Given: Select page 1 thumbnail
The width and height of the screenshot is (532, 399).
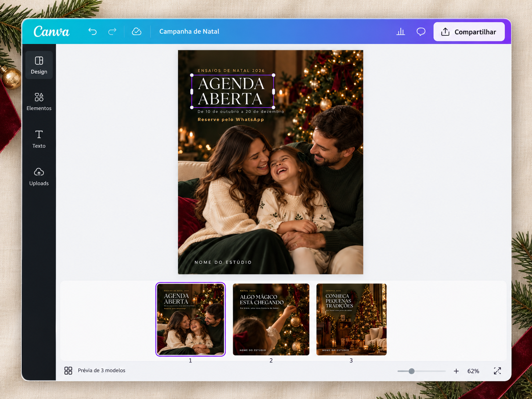Looking at the screenshot, I should (190, 319).
